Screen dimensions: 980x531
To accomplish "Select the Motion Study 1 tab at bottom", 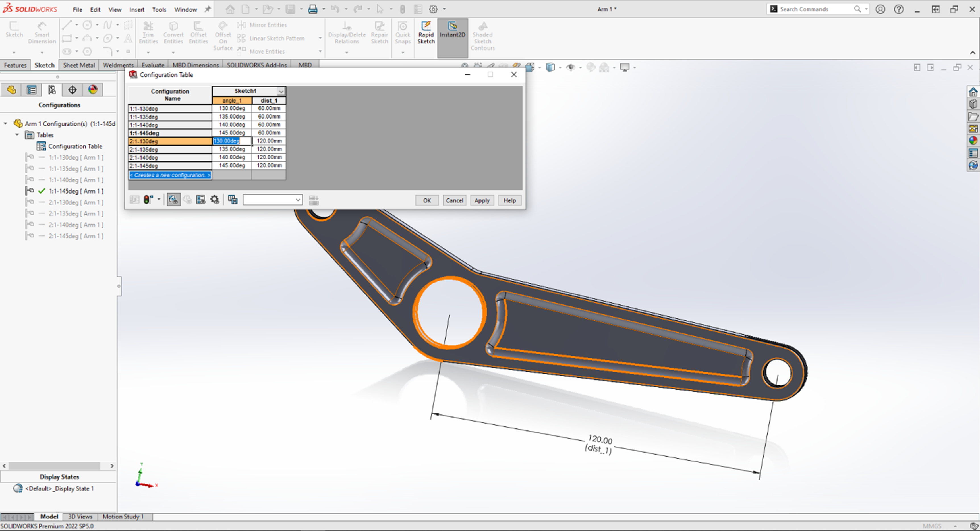I will tap(122, 516).
